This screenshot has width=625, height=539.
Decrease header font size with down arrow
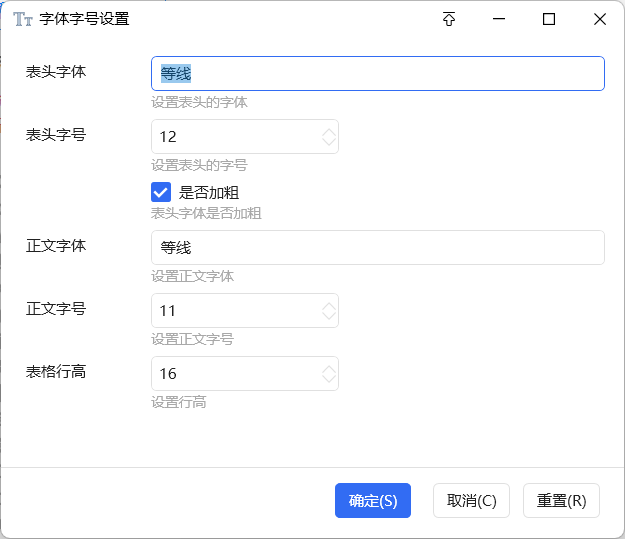[328, 142]
